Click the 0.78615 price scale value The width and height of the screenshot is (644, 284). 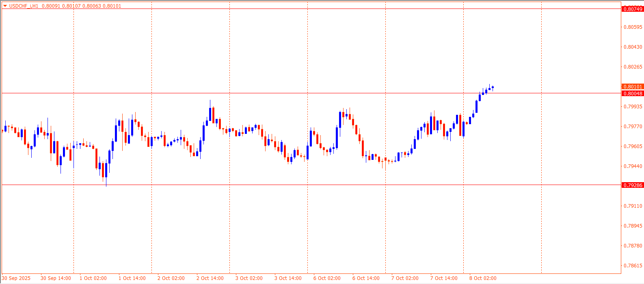633,266
